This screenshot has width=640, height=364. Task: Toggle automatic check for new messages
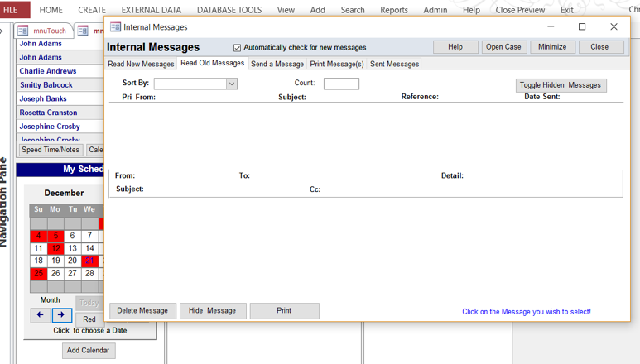point(238,48)
